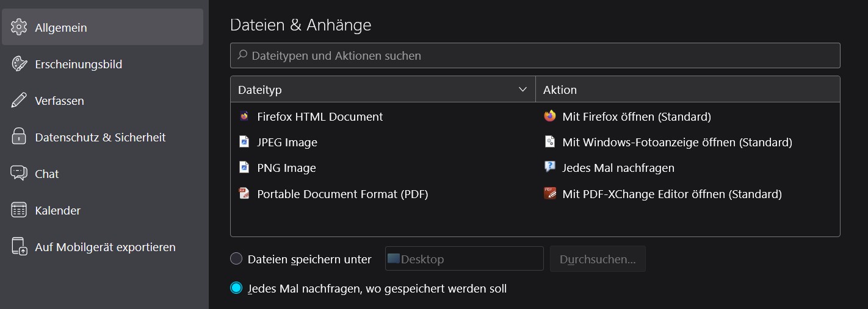
Task: Select 'Jedes Mal nachfragen, wo gespeichert' option
Action: pos(236,288)
